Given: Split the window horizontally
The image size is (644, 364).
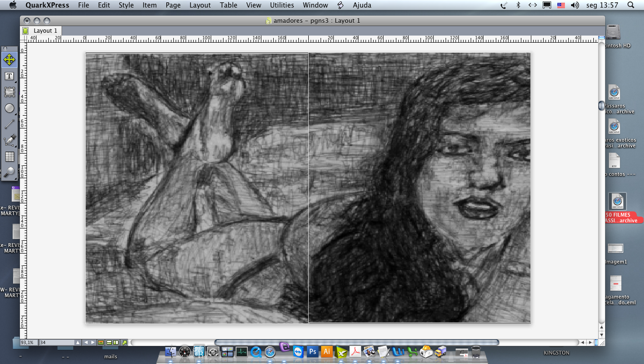Looking at the screenshot, I should (108, 342).
